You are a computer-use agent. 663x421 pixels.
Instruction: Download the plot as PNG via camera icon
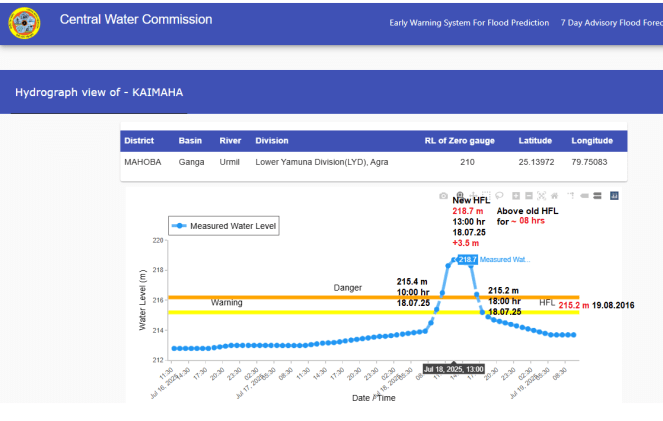[444, 196]
